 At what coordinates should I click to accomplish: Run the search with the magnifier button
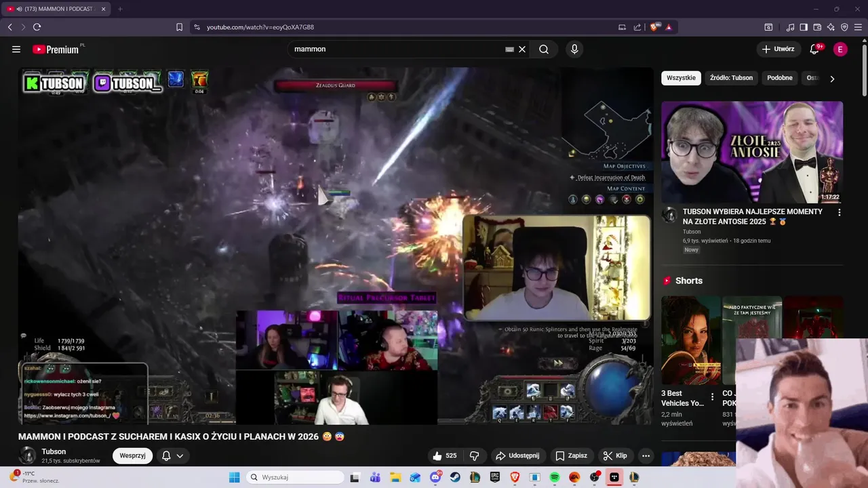point(544,49)
